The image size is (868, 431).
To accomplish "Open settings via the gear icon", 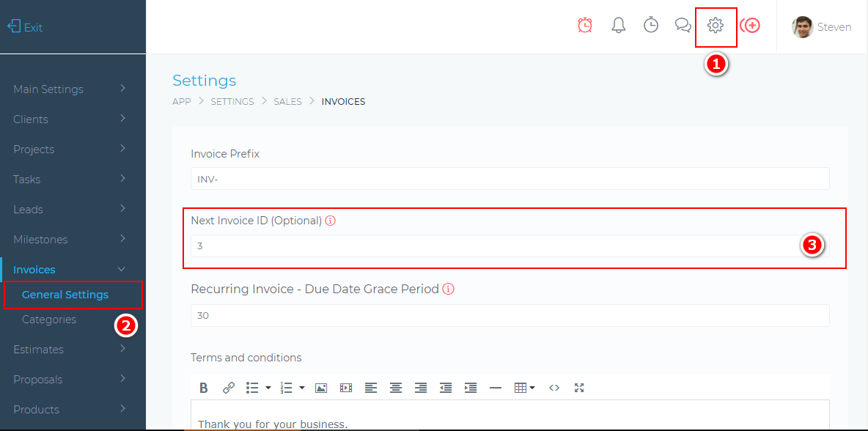I will (716, 26).
